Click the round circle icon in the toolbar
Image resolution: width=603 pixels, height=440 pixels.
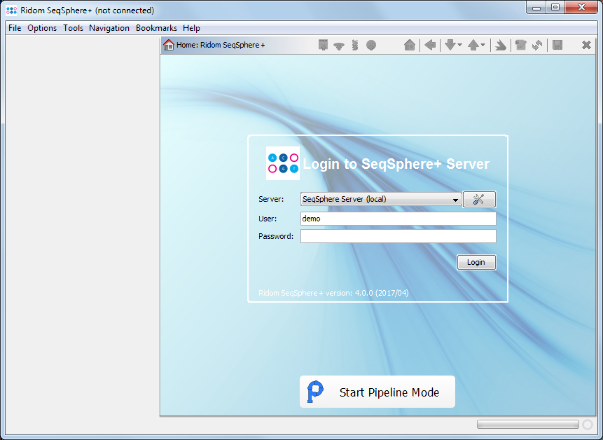tap(371, 45)
